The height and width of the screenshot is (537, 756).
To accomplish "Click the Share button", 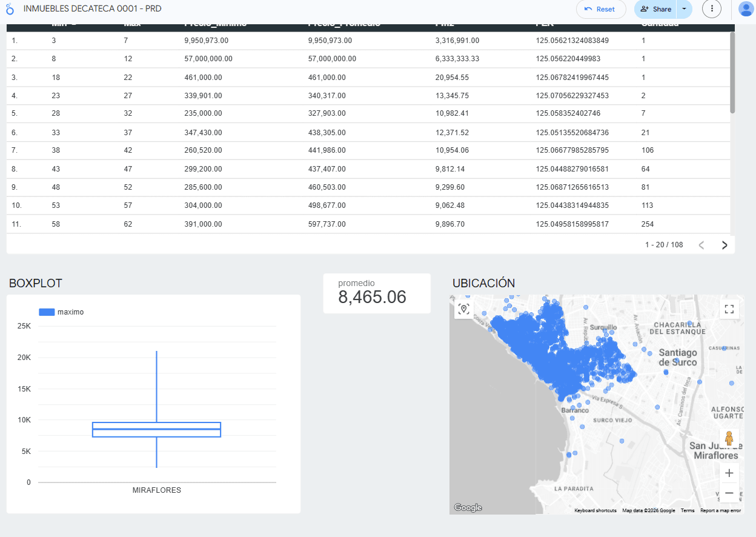I will [656, 9].
